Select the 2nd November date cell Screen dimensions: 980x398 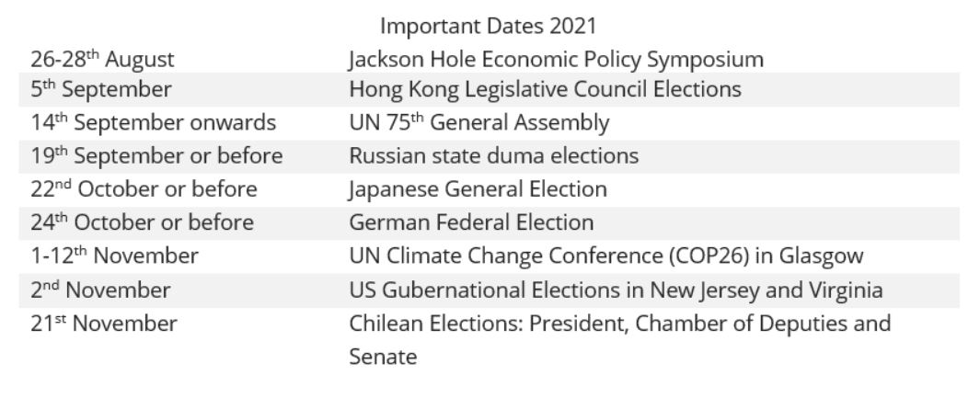coord(100,290)
